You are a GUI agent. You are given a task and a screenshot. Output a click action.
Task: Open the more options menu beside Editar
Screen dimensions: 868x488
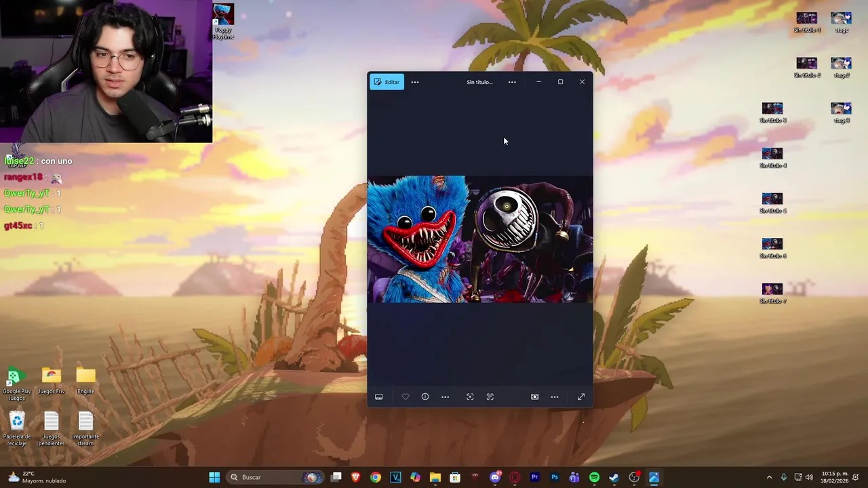click(x=415, y=82)
